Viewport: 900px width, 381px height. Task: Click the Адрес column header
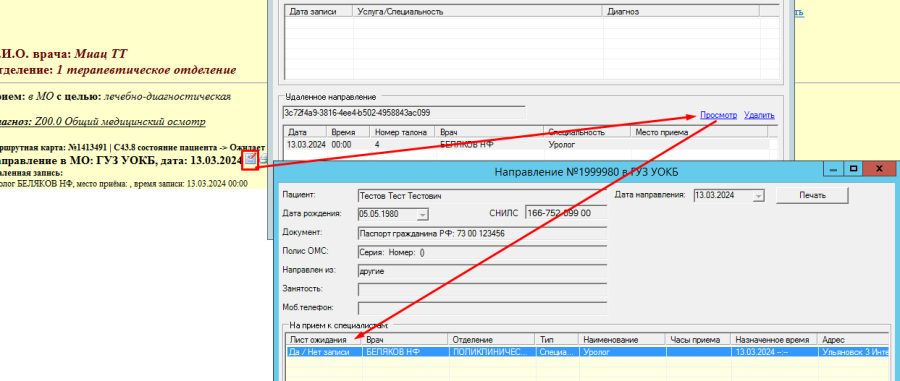[x=854, y=340]
